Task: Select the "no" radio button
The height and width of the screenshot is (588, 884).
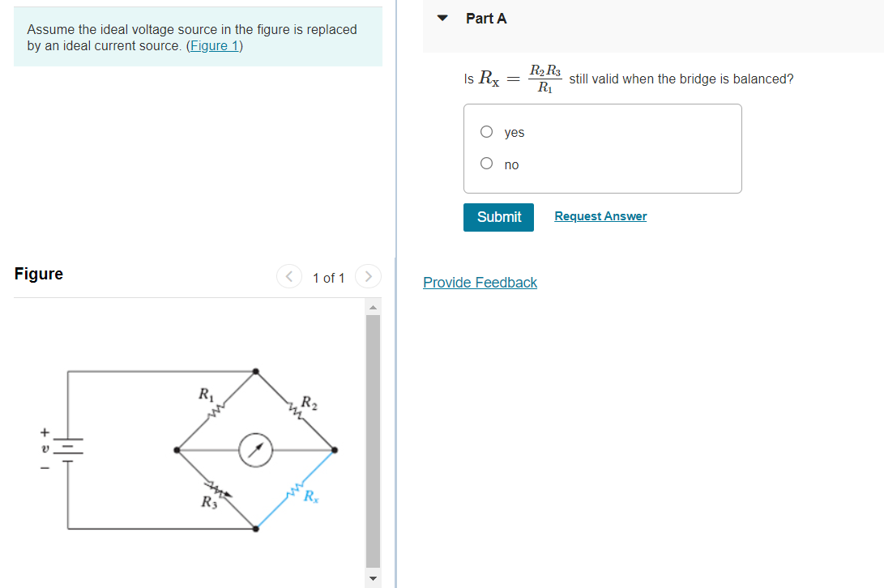Action: pyautogui.click(x=486, y=163)
